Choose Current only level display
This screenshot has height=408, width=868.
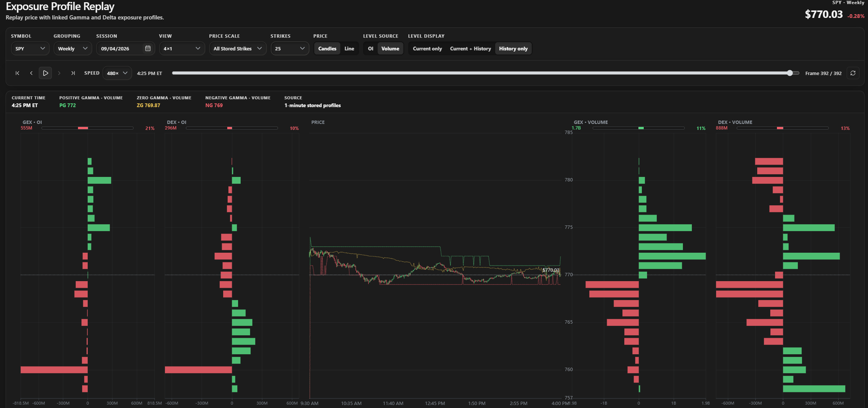click(427, 49)
